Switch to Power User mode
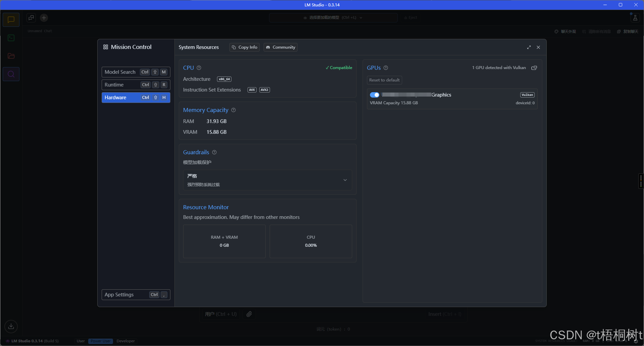644x346 pixels. 101,341
